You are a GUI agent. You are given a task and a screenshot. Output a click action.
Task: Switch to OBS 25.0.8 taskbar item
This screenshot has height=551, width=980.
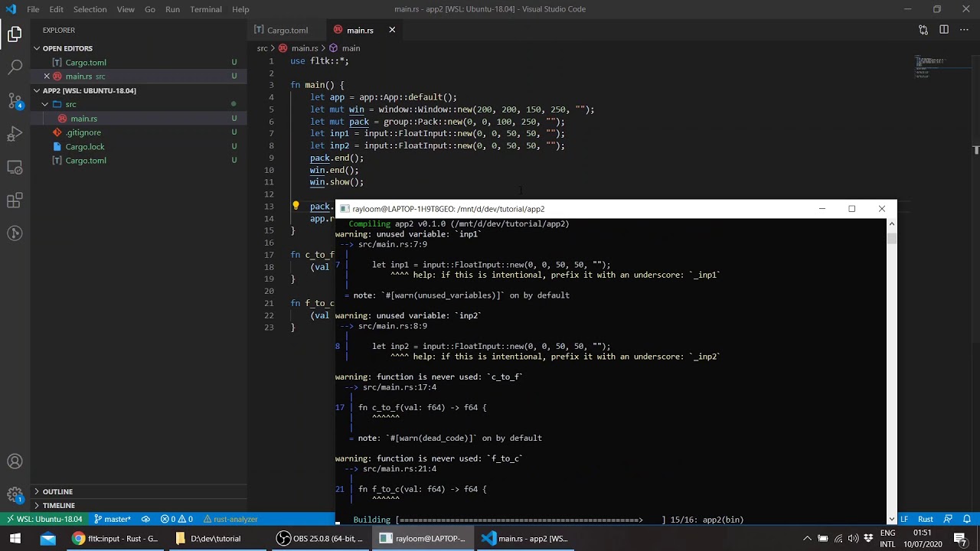320,538
